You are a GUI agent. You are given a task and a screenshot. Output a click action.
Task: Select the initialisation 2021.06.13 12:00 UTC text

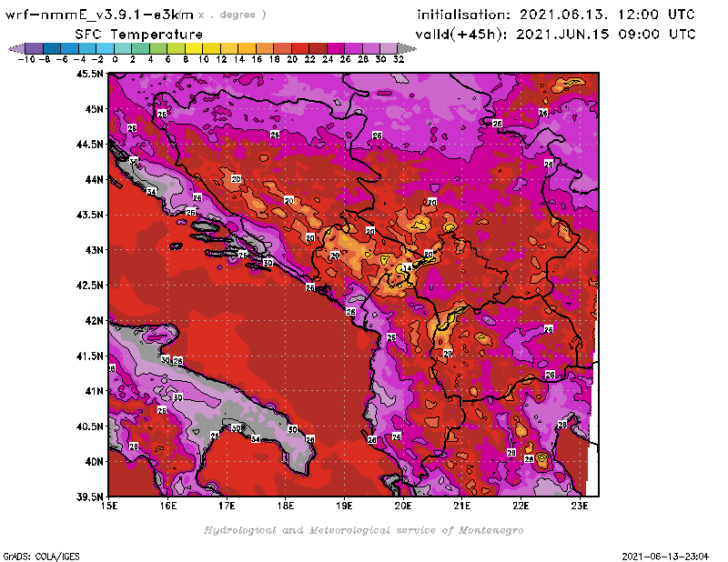(x=556, y=15)
